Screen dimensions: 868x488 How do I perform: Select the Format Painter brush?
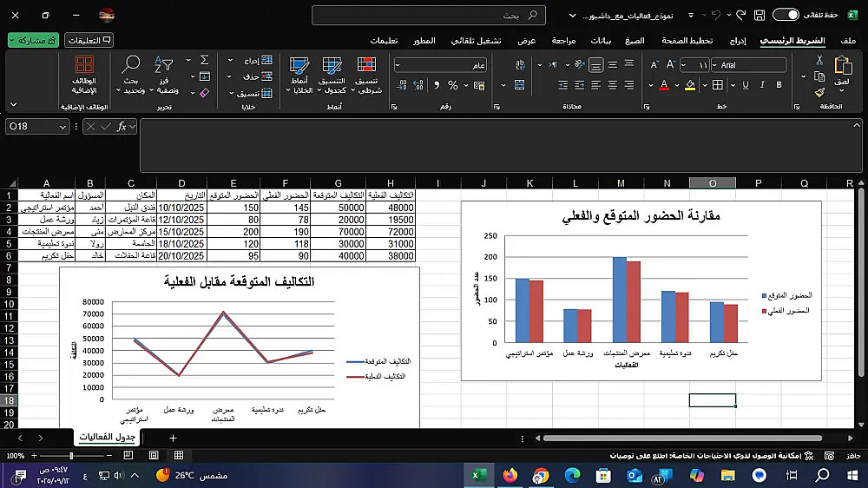(820, 93)
